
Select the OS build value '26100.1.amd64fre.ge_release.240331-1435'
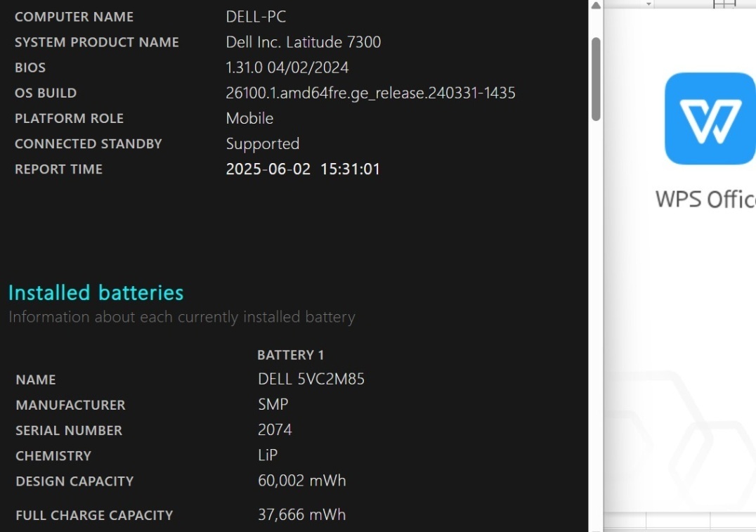(370, 93)
